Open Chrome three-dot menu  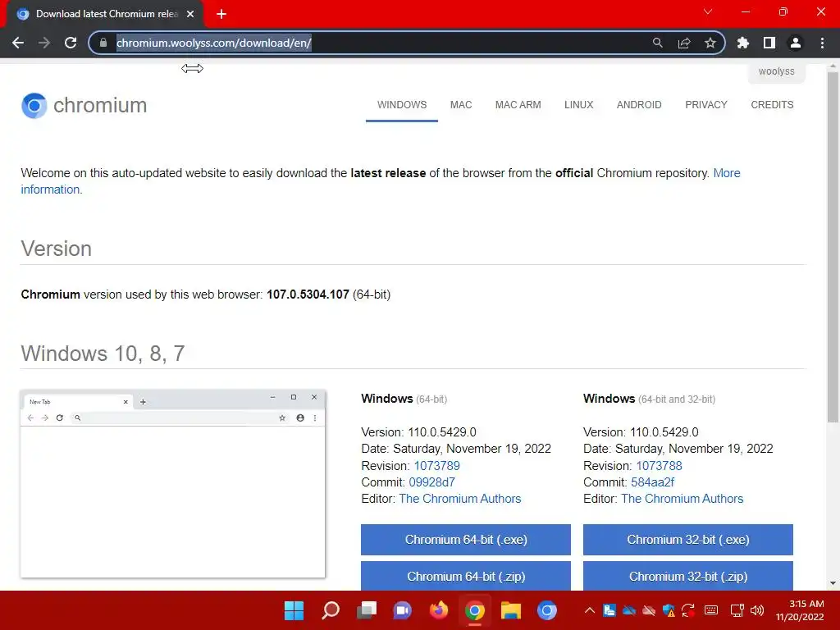pyautogui.click(x=822, y=43)
